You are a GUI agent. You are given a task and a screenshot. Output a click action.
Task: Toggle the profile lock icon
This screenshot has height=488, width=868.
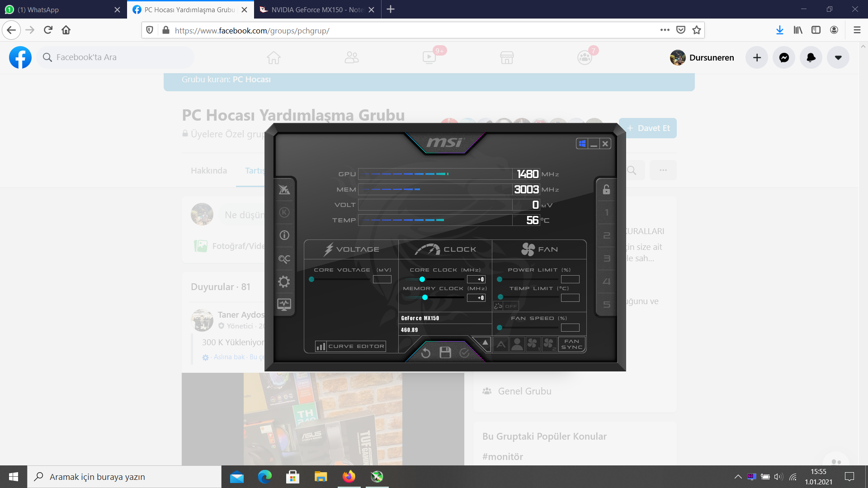[x=606, y=189]
